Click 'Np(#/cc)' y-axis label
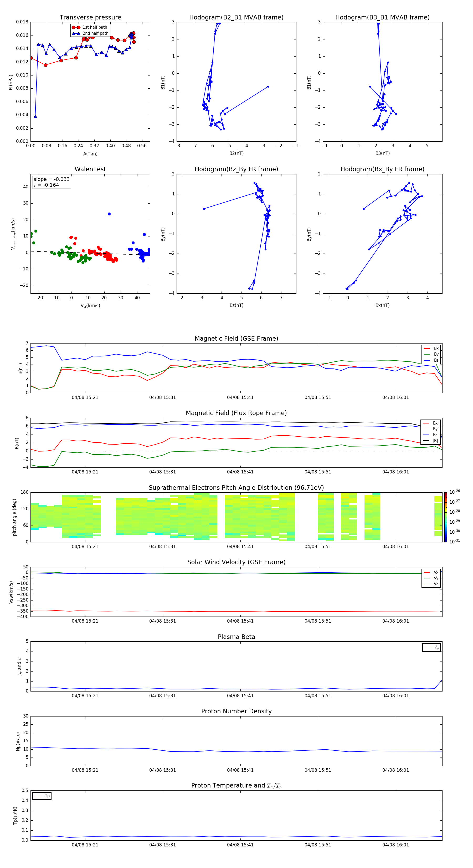 tap(18, 741)
